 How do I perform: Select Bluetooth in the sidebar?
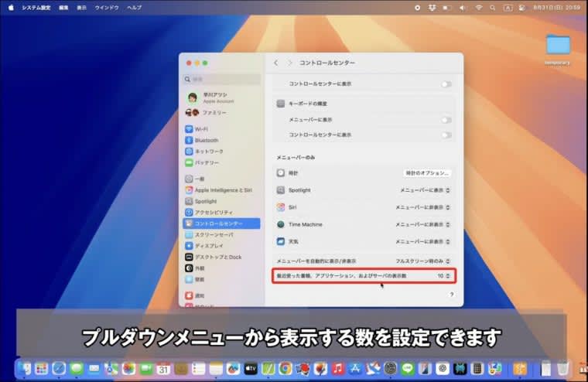pos(206,140)
